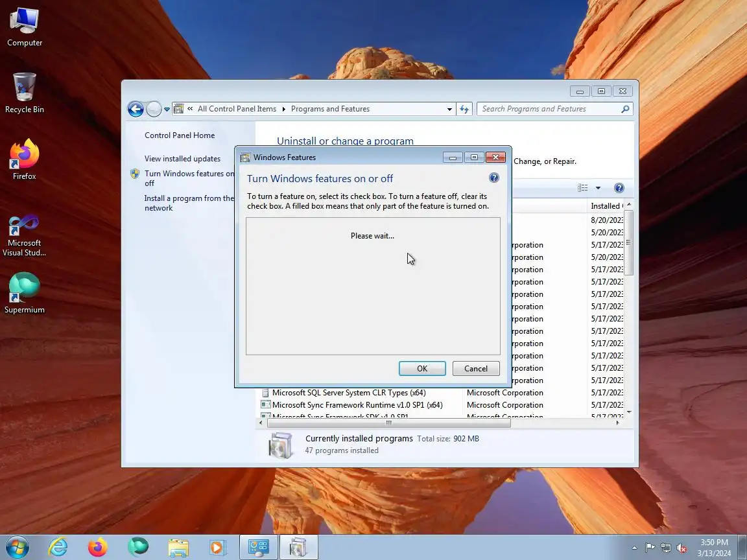Click OK in Windows Features dialog
Screen dimensions: 747x560
[x=422, y=369]
